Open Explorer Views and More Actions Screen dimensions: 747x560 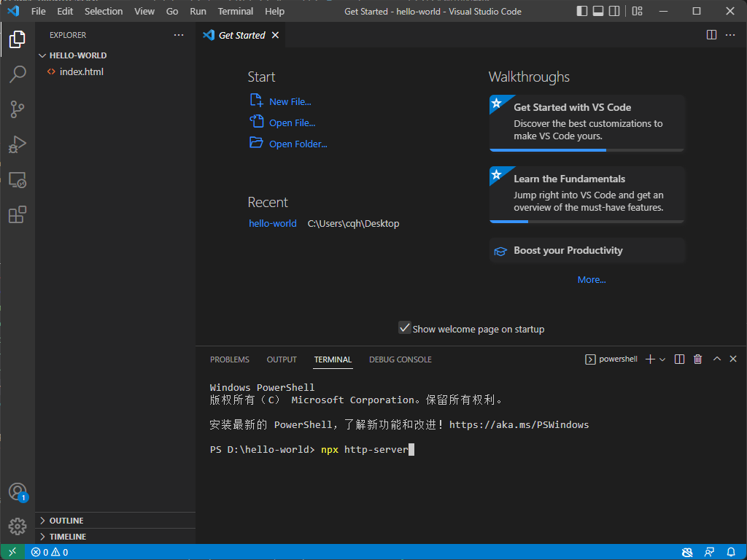point(179,35)
